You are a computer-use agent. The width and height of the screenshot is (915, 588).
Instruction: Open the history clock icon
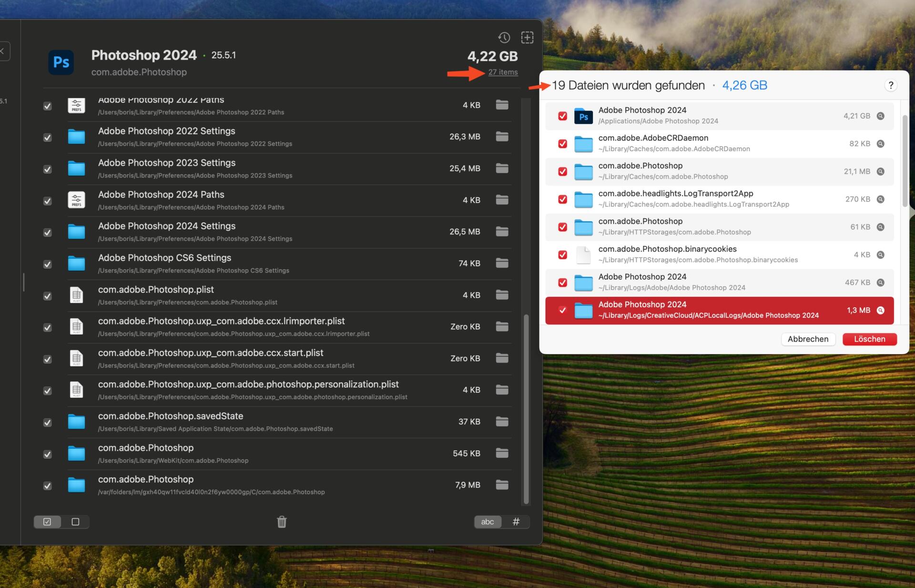[x=504, y=38]
